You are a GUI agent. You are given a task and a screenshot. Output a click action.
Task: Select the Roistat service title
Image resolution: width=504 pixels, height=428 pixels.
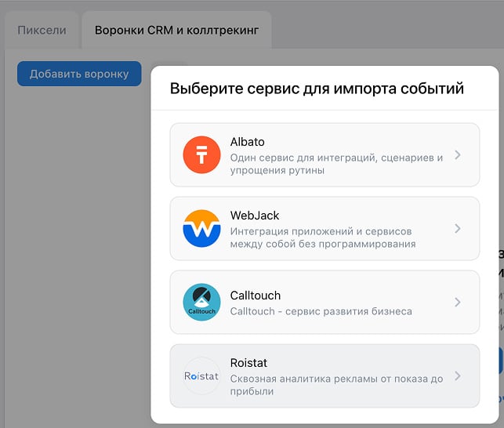(x=248, y=363)
